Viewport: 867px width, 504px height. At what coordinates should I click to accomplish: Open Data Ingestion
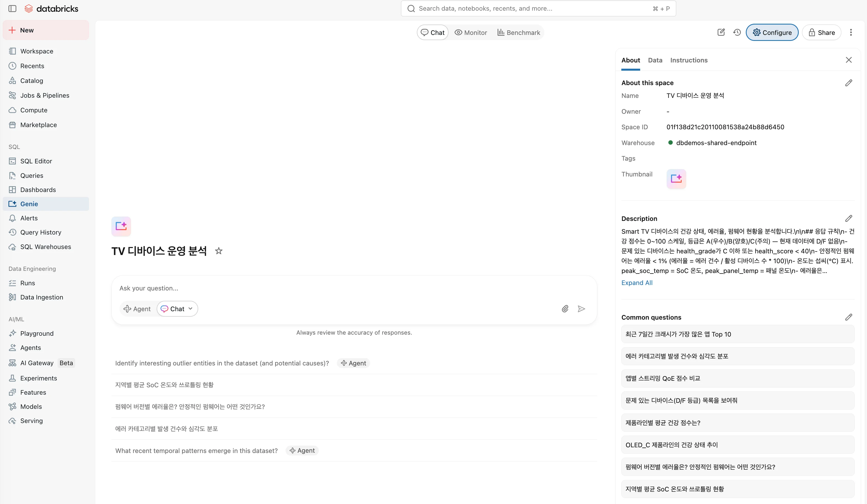(46, 297)
